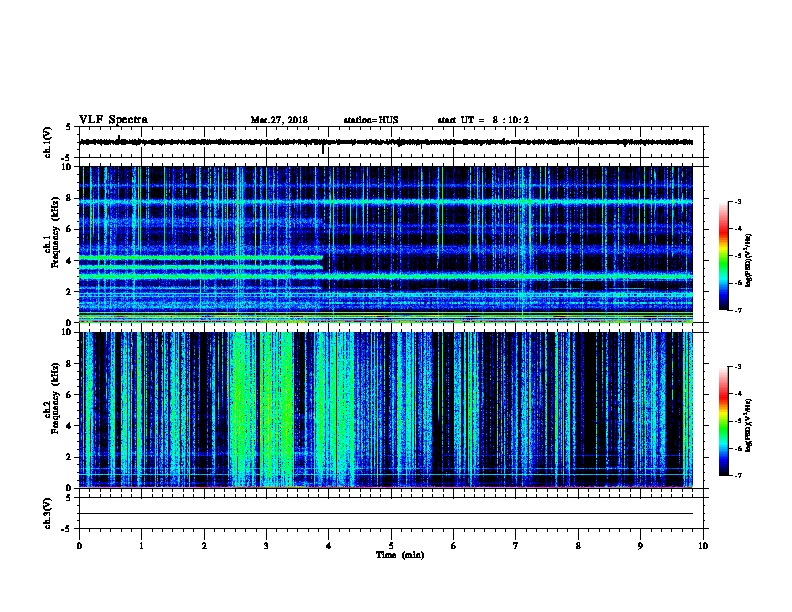Click the 'station=HUS' header label
Viewport: 792px width, 612px height.
click(371, 120)
